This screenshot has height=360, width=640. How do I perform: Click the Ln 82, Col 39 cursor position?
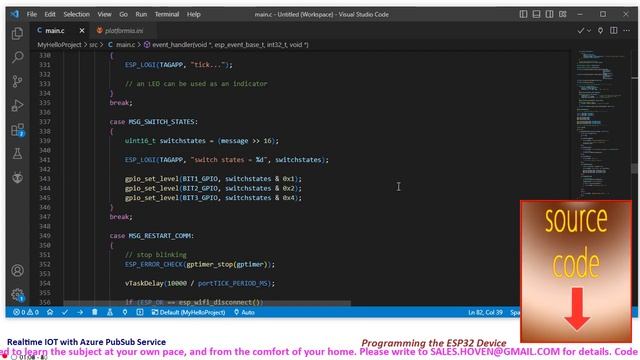click(x=485, y=312)
